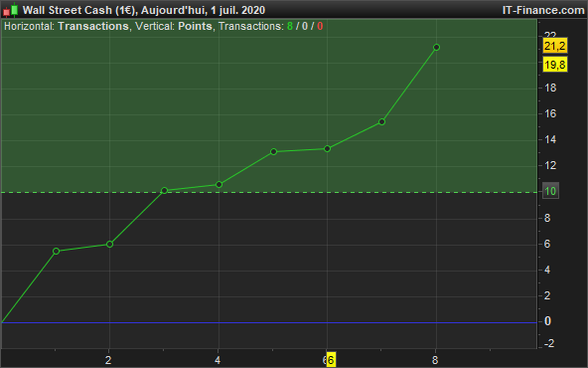Click the 2 label on horizontal axis

[x=108, y=360]
